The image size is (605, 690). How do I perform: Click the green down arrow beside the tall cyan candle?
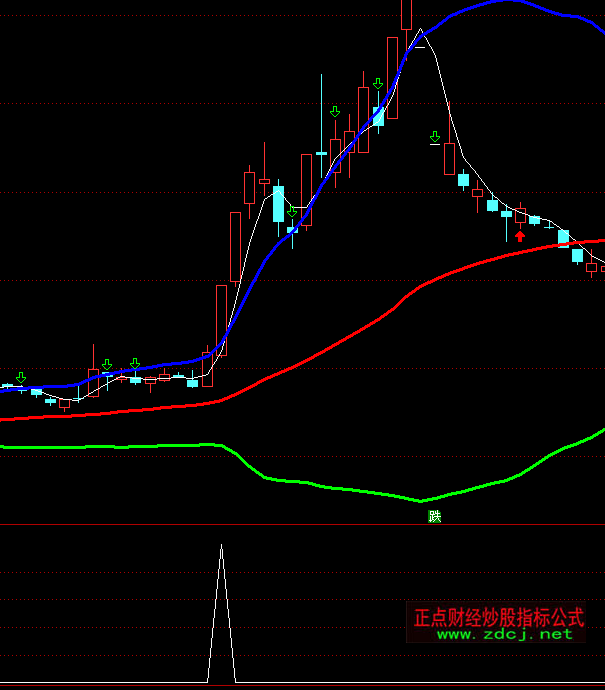(x=291, y=212)
